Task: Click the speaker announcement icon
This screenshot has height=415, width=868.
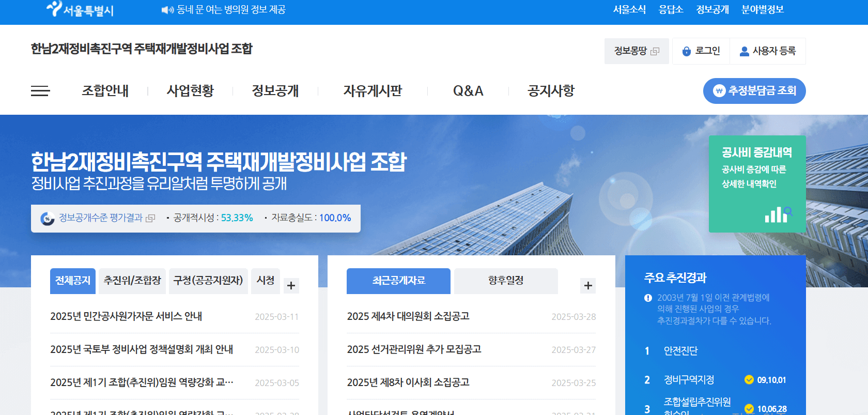Action: pyautogui.click(x=167, y=10)
